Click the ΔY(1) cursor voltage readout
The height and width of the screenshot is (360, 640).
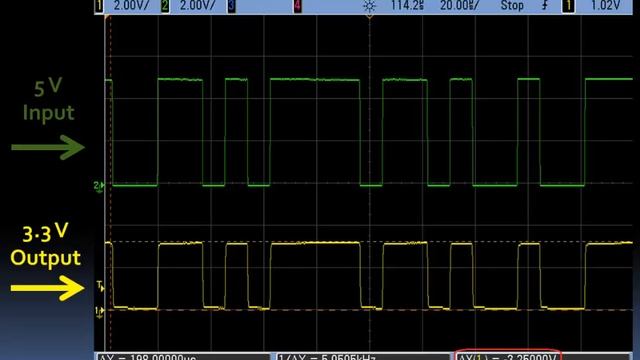508,357
